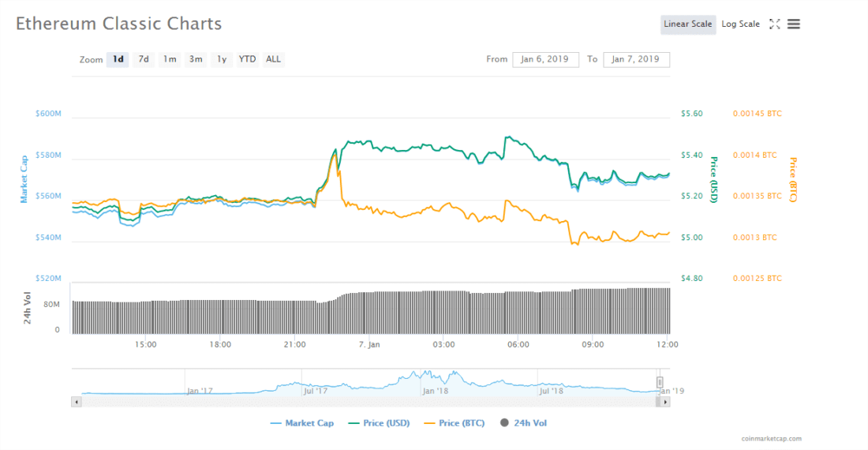Switch to Linear Scale
Image resolution: width=868 pixels, height=450 pixels.
[x=687, y=24]
